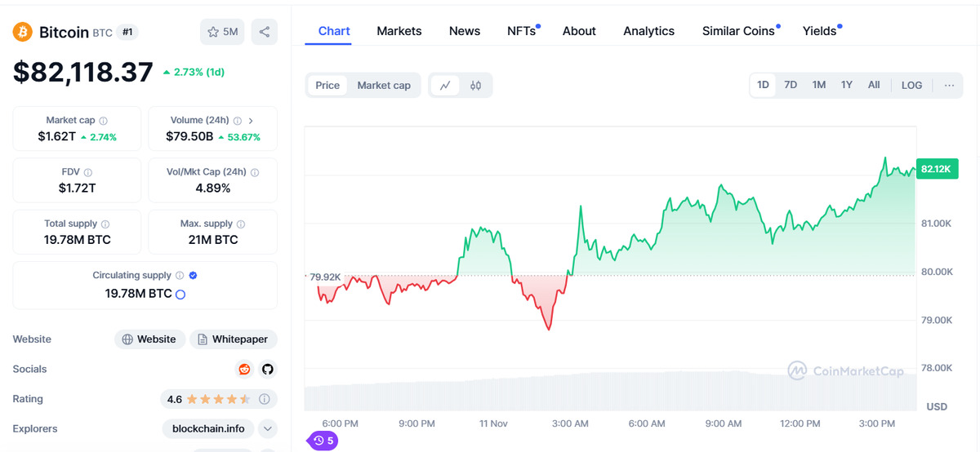
Task: Open Bitcoin Reddit social icon
Action: (x=244, y=370)
